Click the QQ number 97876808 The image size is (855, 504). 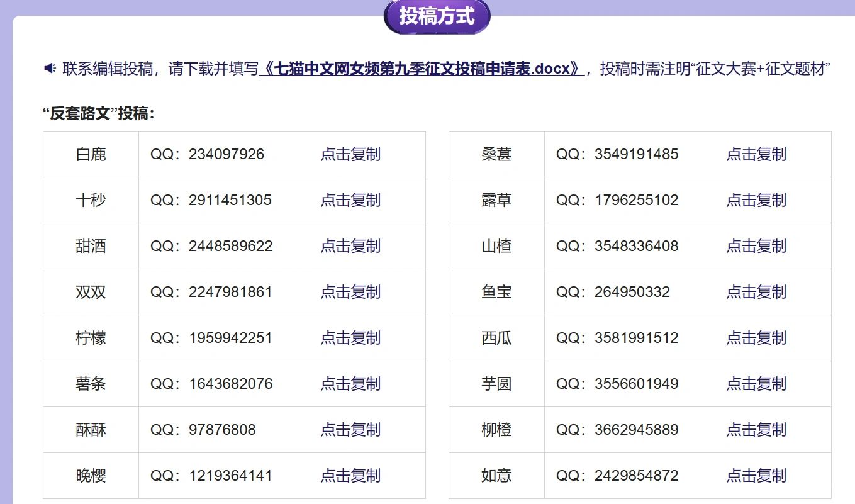(x=222, y=430)
